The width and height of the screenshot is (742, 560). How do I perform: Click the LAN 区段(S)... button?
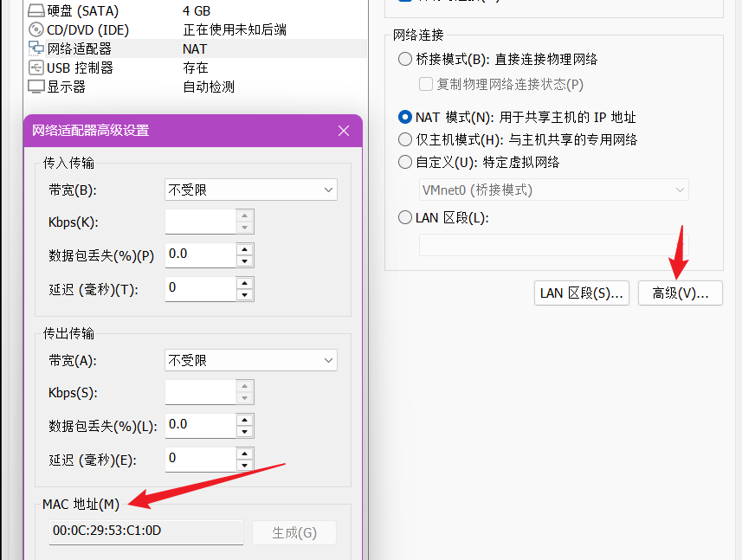click(581, 293)
